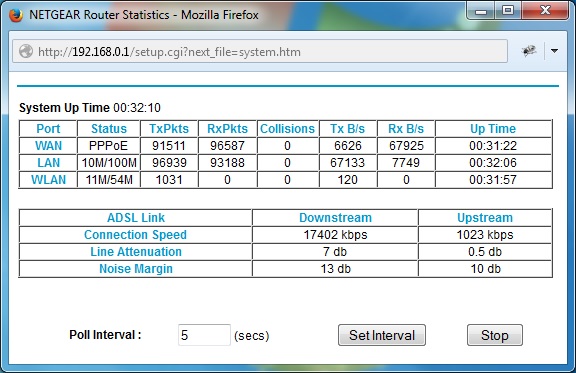The width and height of the screenshot is (576, 373).
Task: Click the Stop button
Action: (x=494, y=335)
